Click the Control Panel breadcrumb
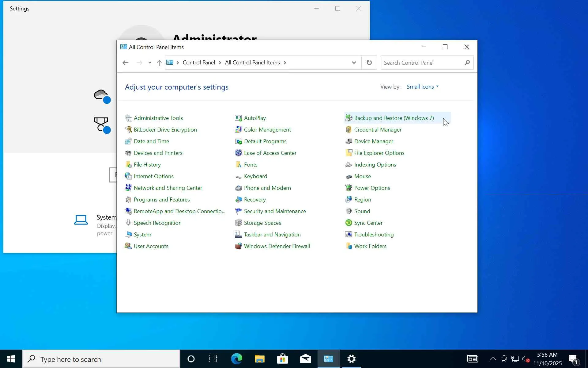Screen dimensions: 588x368 click(198, 63)
